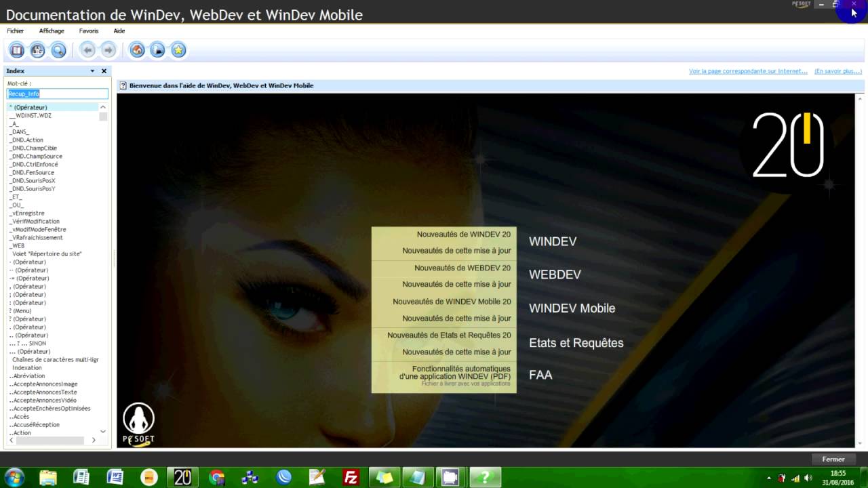Click the index list scroll-down arrow
The height and width of the screenshot is (488, 868).
click(x=103, y=431)
